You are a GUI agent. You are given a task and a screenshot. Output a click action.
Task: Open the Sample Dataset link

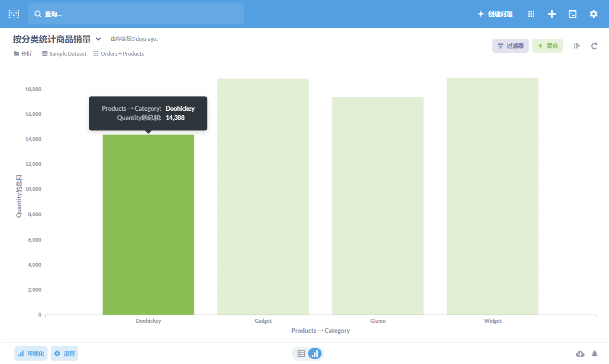64,54
